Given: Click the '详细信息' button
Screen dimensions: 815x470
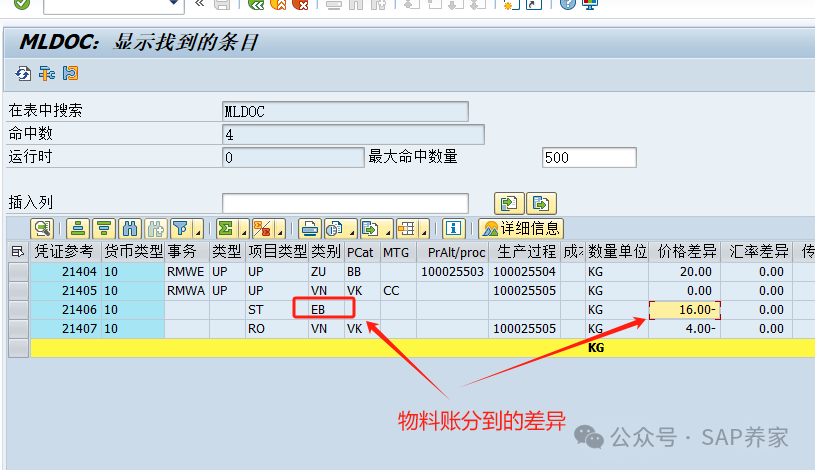Looking at the screenshot, I should coord(521,228).
